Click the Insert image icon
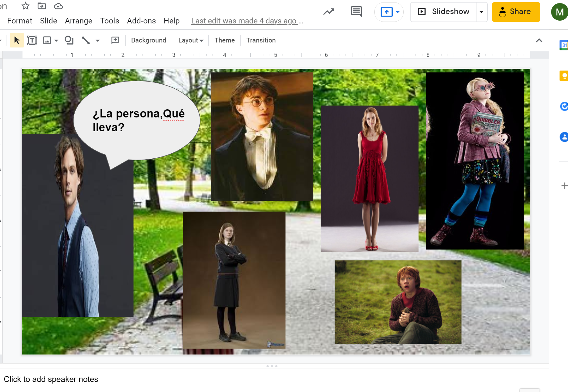Viewport: 568px width, 392px height. [x=47, y=40]
